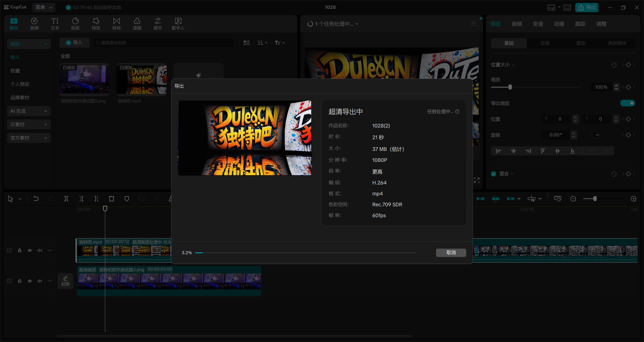
Task: Click the timeline zoom-out minus icon
Action: coord(573,199)
